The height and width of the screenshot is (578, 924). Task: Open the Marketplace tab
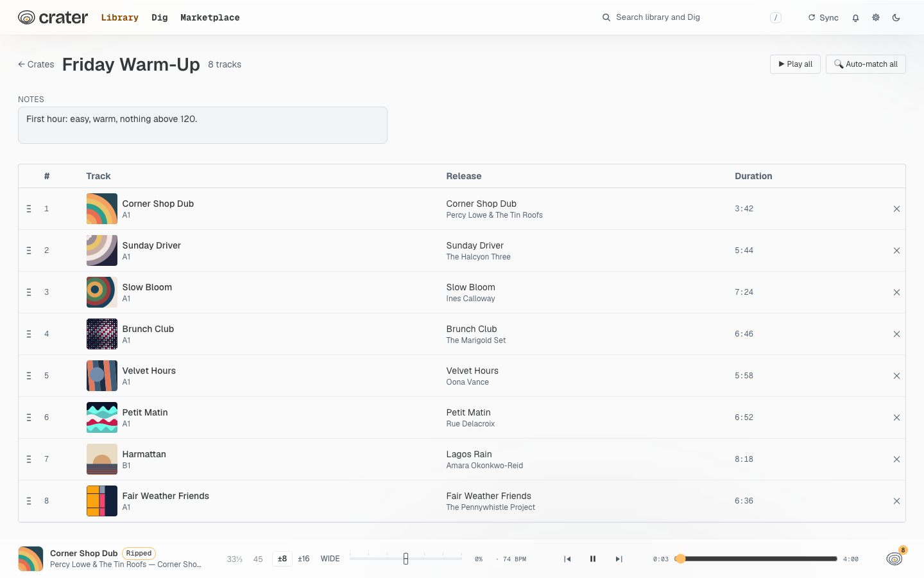(x=210, y=17)
